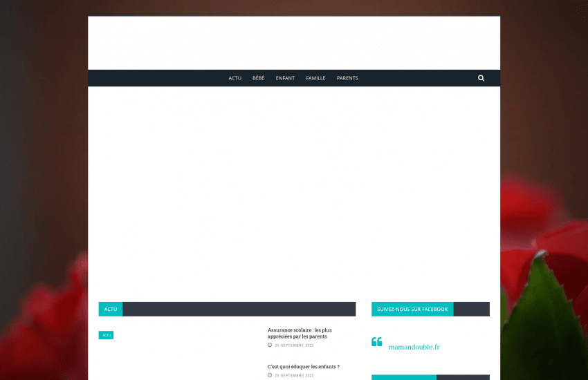Open the PARENTS menu entry
This screenshot has width=588, height=380.
[347, 78]
